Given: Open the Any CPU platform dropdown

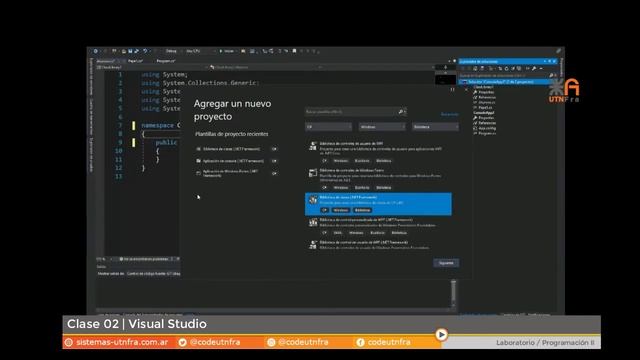Looking at the screenshot, I should [x=199, y=51].
